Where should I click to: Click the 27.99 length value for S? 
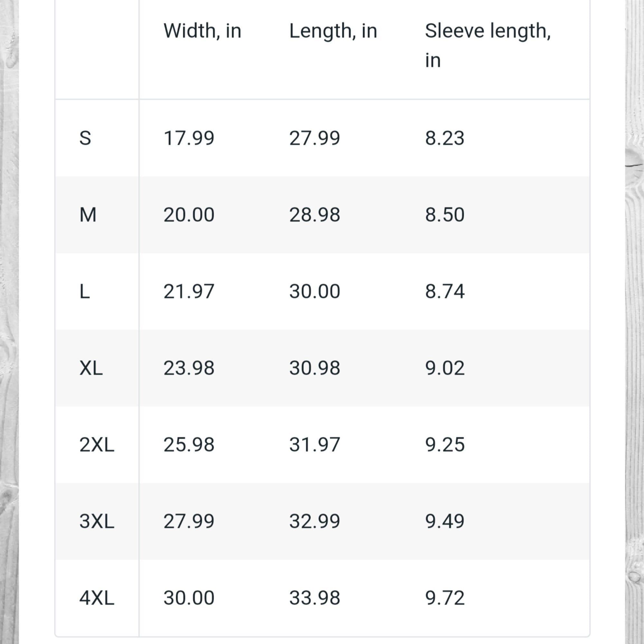[315, 138]
